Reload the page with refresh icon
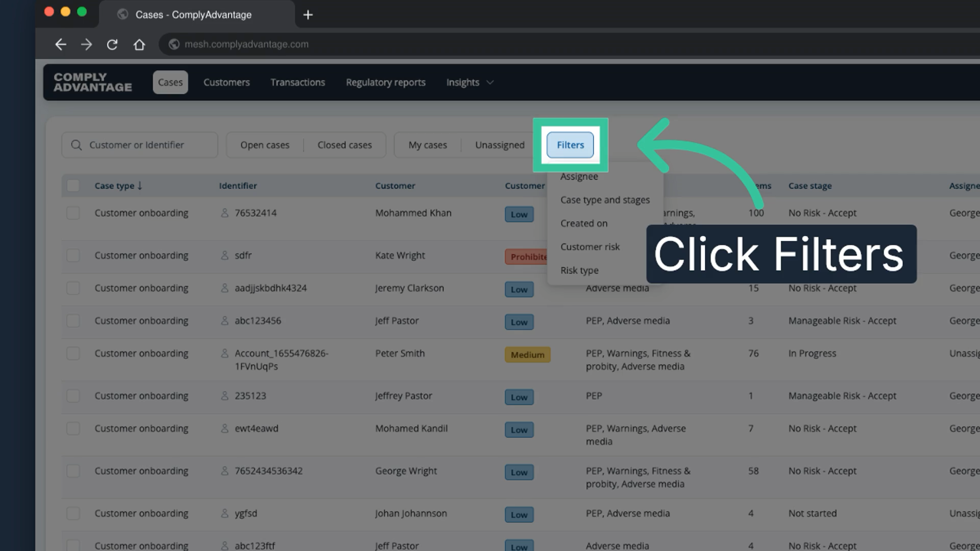This screenshot has width=980, height=551. click(112, 44)
